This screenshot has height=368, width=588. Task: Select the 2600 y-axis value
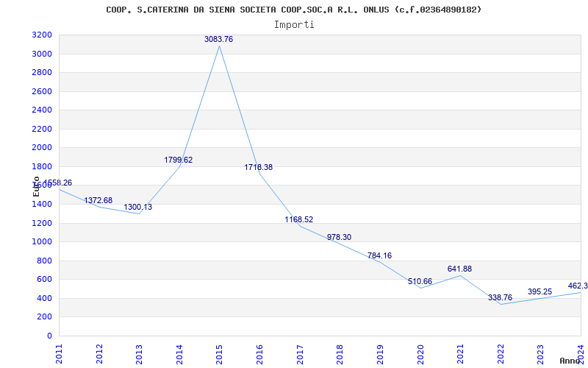click(x=42, y=91)
